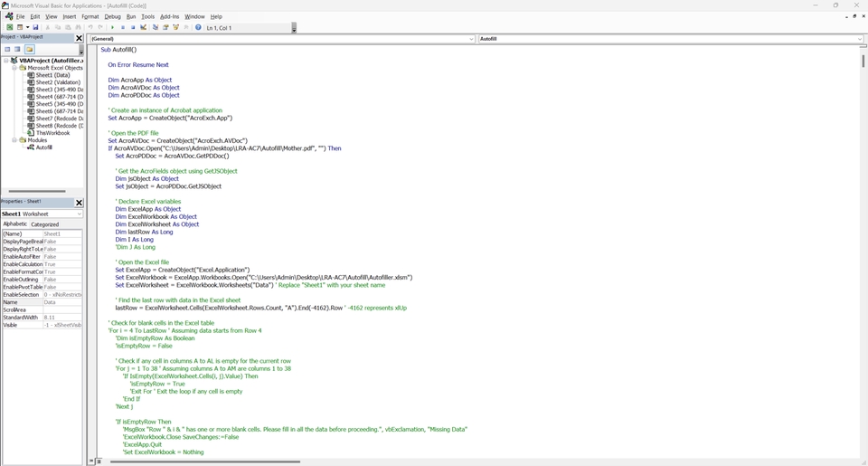
Task: Open the Insert menu
Action: pos(70,16)
